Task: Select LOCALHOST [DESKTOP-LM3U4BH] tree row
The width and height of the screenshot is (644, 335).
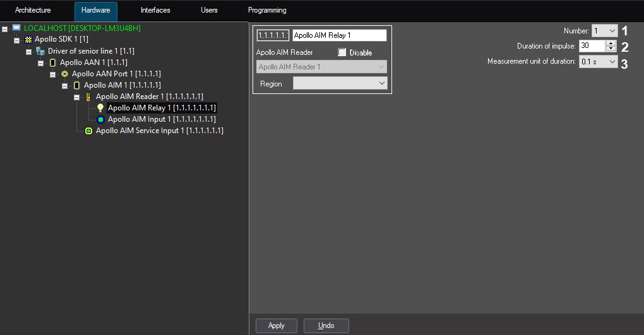Action: click(82, 28)
